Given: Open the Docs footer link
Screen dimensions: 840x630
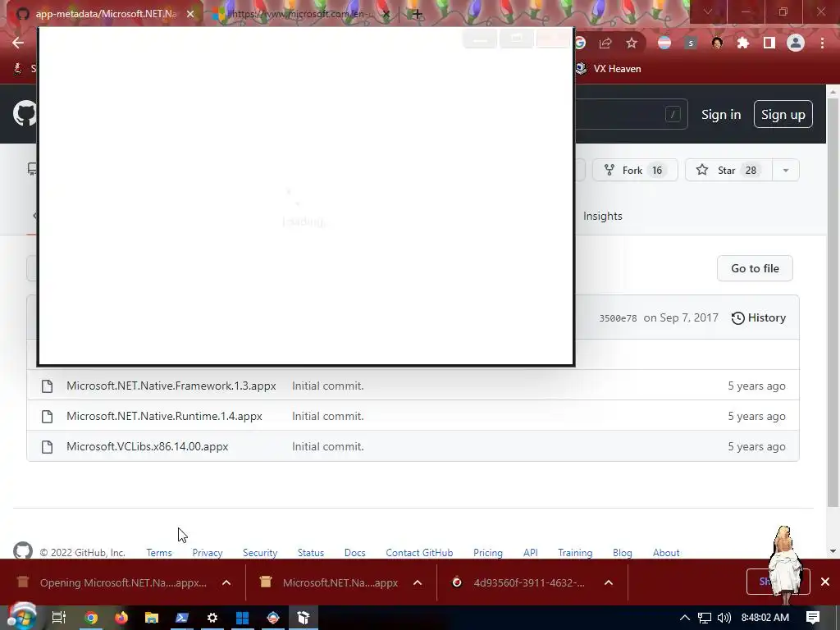Looking at the screenshot, I should click(x=354, y=552).
